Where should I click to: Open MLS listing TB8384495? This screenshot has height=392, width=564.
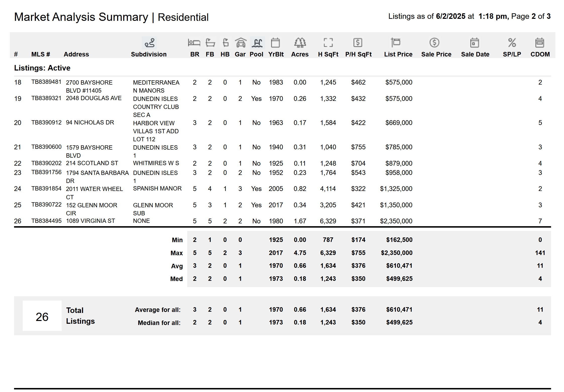click(x=46, y=221)
